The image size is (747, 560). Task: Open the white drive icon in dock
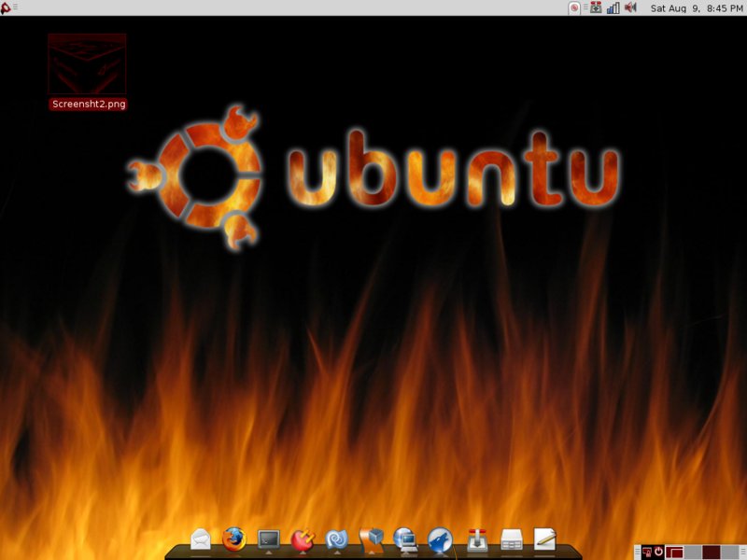512,539
